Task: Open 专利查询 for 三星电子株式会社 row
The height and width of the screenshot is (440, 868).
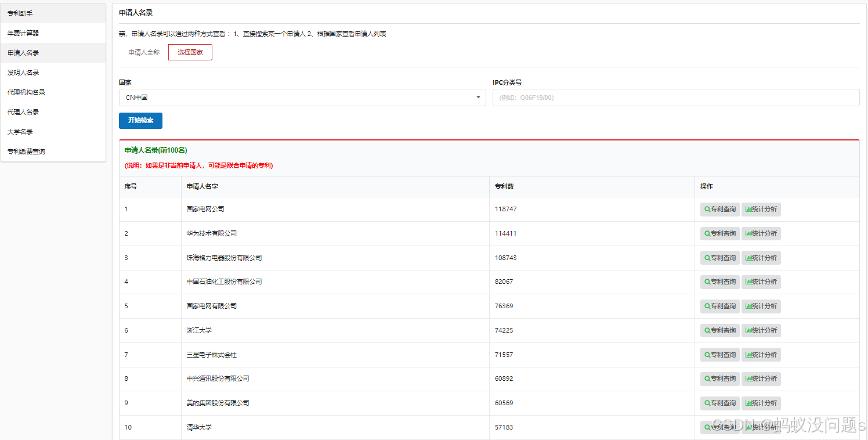Action: (x=719, y=355)
